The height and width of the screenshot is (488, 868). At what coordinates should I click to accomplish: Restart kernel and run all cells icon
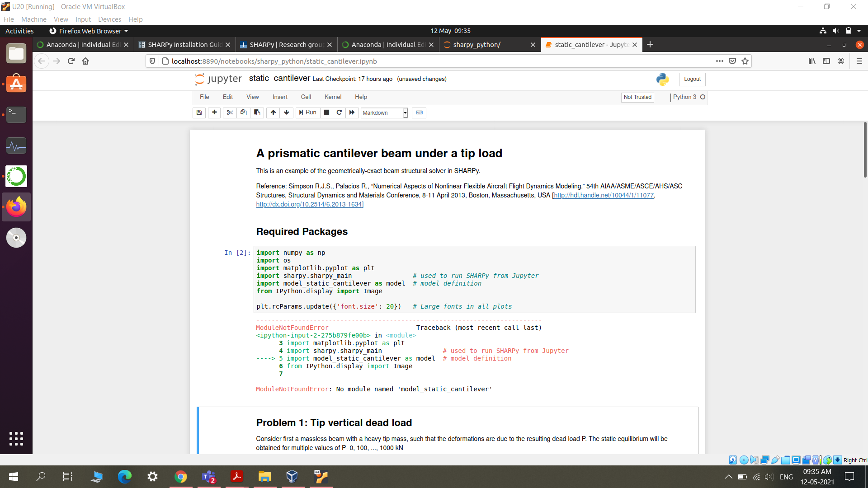click(352, 113)
